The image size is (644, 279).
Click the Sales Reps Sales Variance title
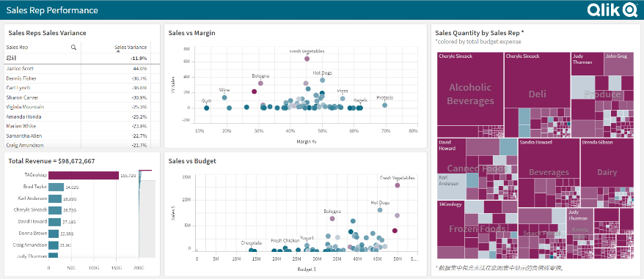pyautogui.click(x=47, y=33)
